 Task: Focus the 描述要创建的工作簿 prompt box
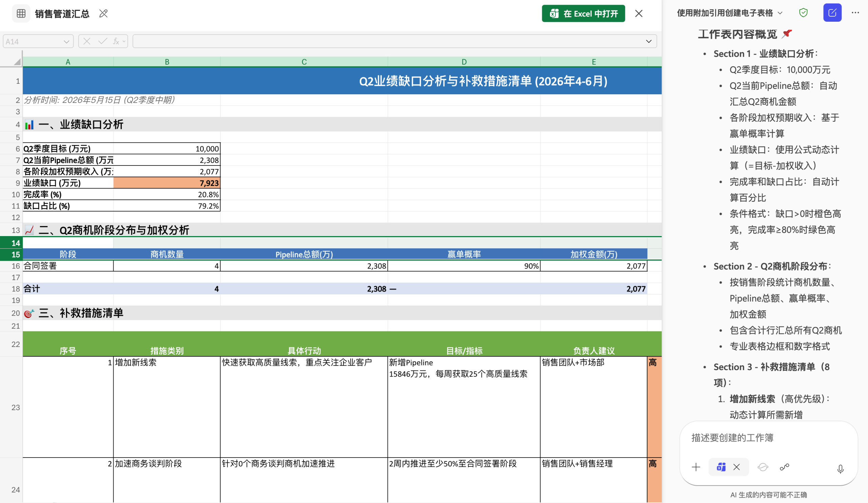coord(768,438)
